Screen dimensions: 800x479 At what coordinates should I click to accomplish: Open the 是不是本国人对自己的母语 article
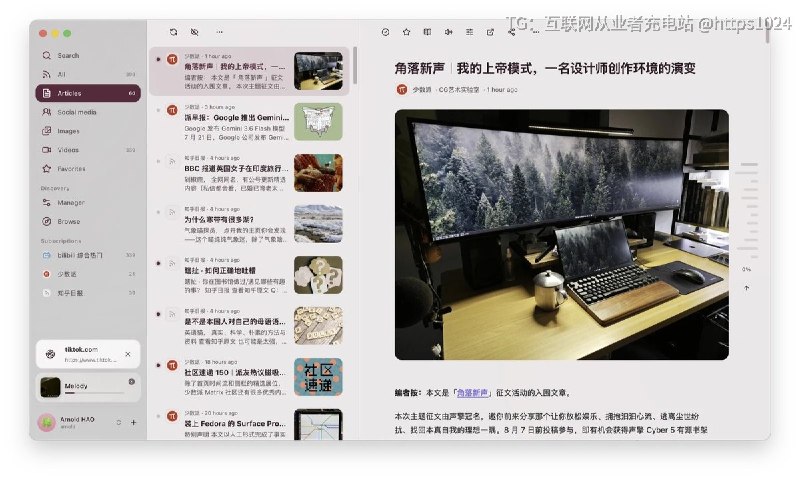pyautogui.click(x=249, y=326)
